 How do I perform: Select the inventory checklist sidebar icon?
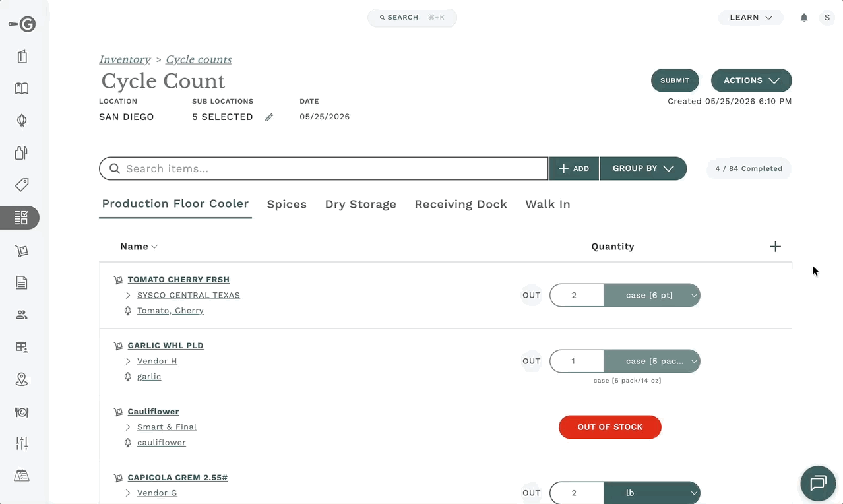[x=21, y=217]
